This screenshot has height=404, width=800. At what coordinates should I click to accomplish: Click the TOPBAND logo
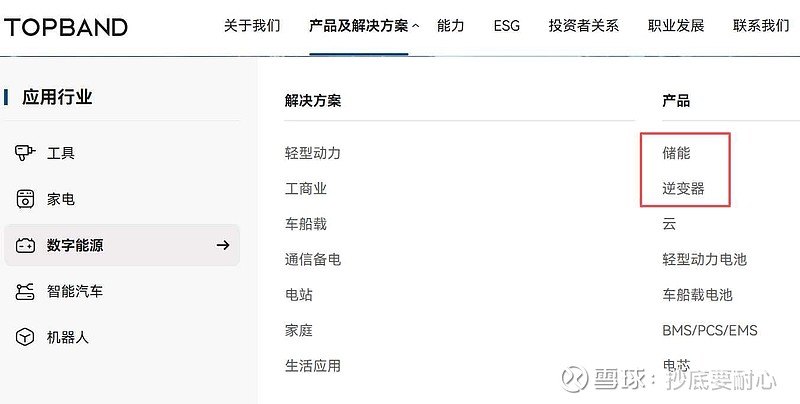point(66,26)
